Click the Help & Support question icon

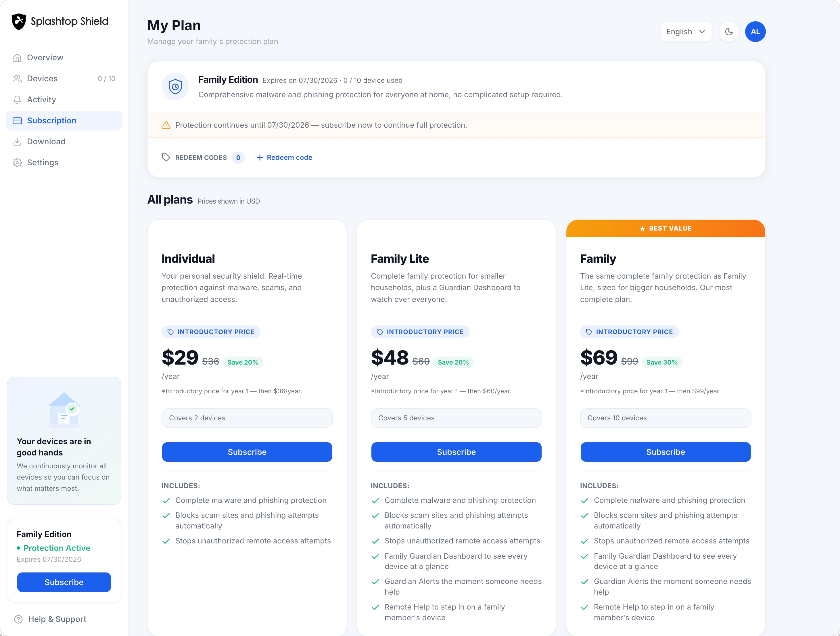pyautogui.click(x=18, y=619)
